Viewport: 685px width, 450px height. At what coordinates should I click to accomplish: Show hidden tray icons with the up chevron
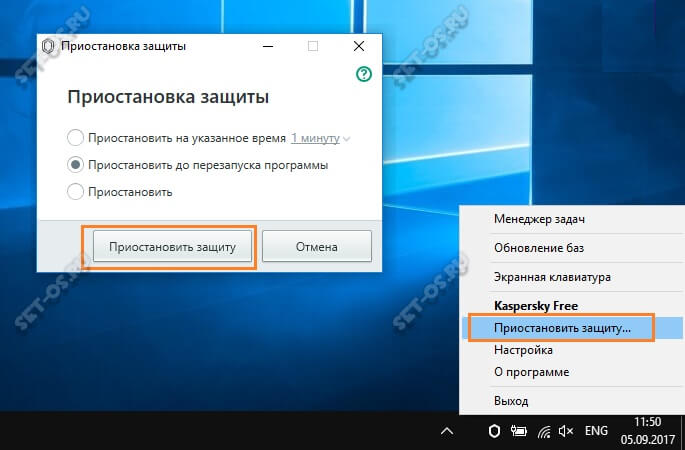coord(448,431)
